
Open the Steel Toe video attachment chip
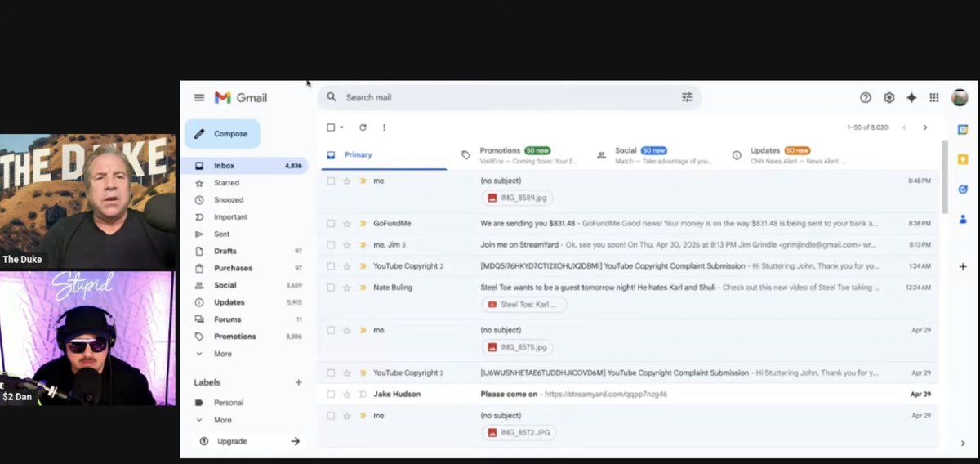pos(523,305)
